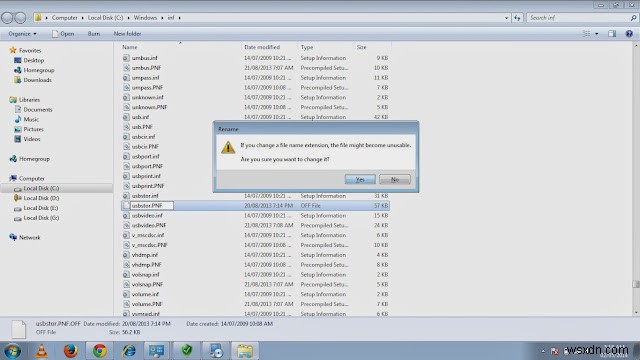Click the Windows Start orb
Viewport: 640px width, 360px height.
13,351
